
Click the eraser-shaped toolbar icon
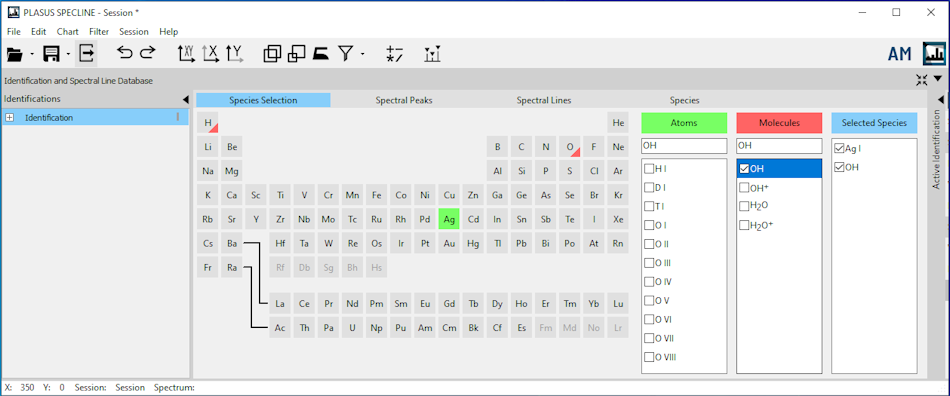[x=321, y=54]
